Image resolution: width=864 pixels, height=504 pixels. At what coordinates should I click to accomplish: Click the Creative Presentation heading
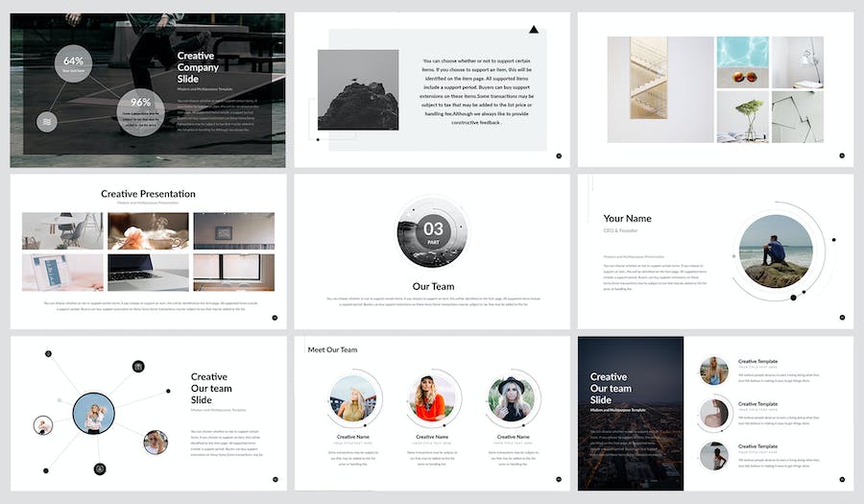click(x=148, y=194)
